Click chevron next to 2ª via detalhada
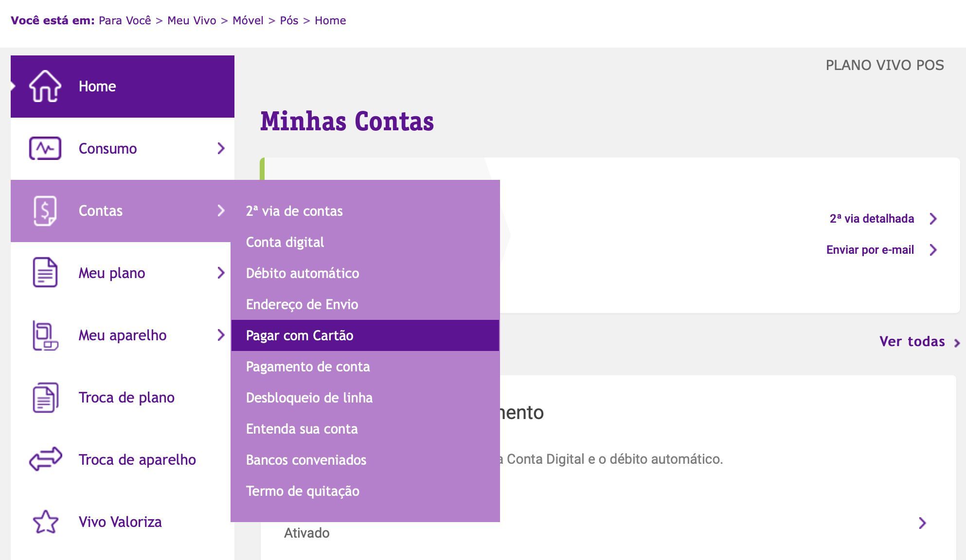The image size is (966, 560). (933, 219)
